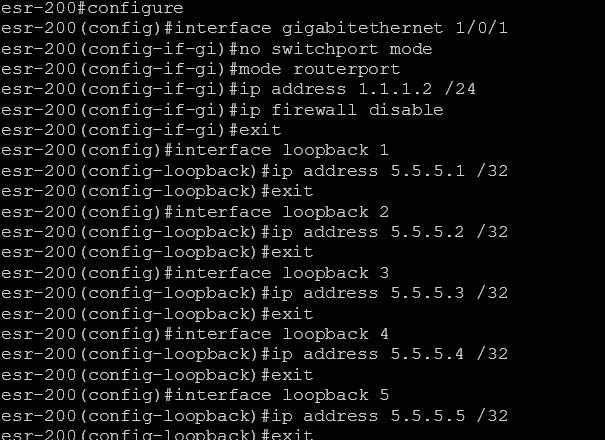Click the IP address 1.1.1.2 /24
This screenshot has height=440, width=605.
(x=417, y=90)
